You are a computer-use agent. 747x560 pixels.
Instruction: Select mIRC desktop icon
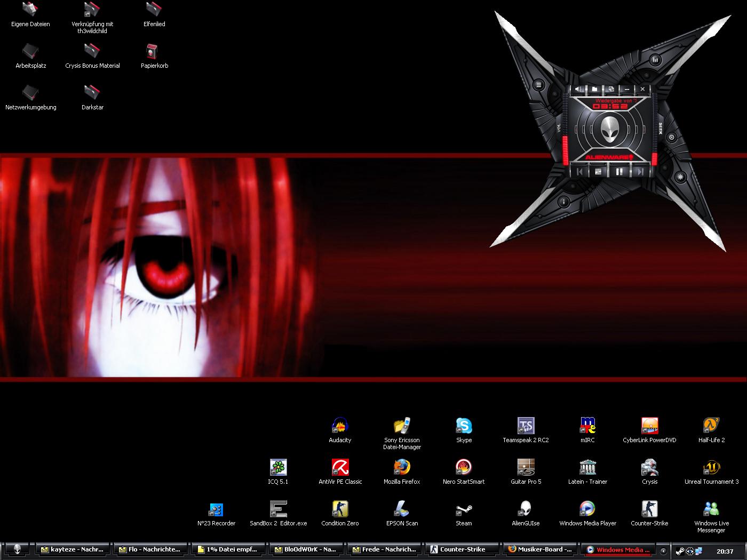click(587, 430)
